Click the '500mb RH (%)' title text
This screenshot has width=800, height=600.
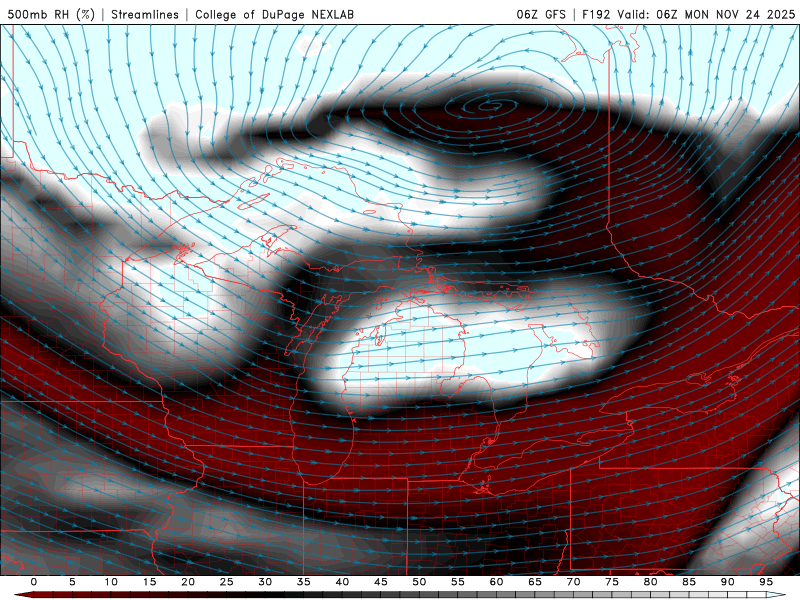tap(51, 14)
